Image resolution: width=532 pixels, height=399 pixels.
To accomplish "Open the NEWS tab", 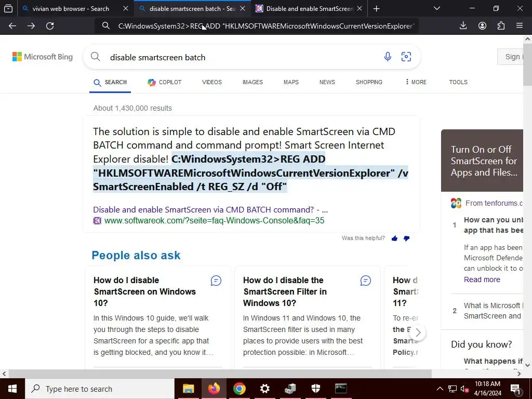I will [327, 83].
